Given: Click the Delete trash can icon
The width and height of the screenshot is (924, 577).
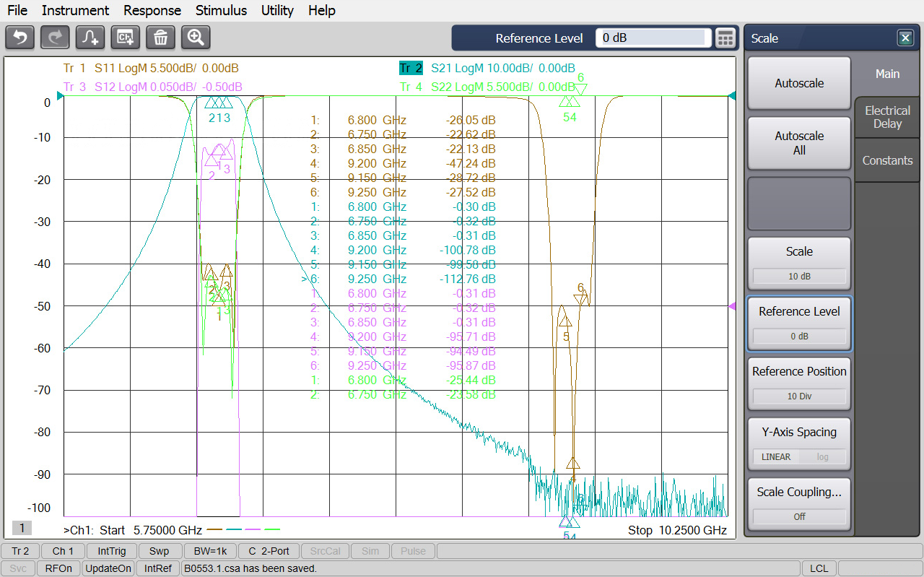Looking at the screenshot, I should 160,38.
